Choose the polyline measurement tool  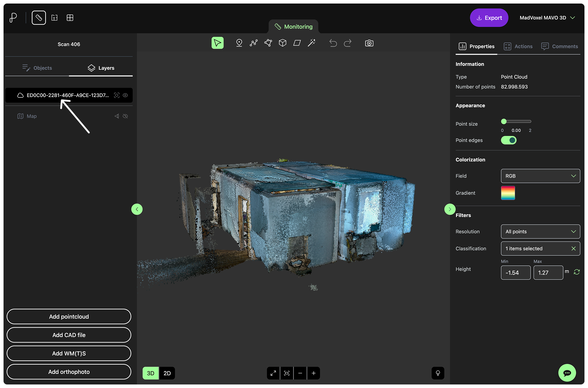(x=254, y=43)
